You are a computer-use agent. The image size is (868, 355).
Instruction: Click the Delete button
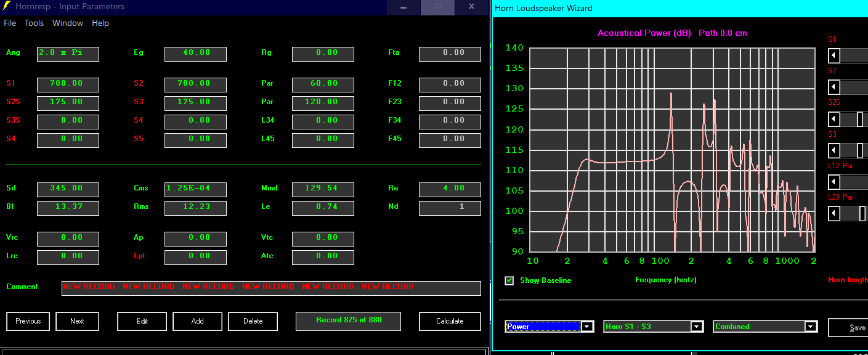point(253,321)
